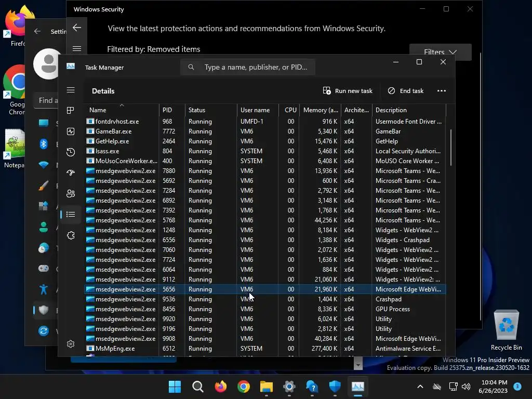Sort by Architecture column header

click(356, 110)
